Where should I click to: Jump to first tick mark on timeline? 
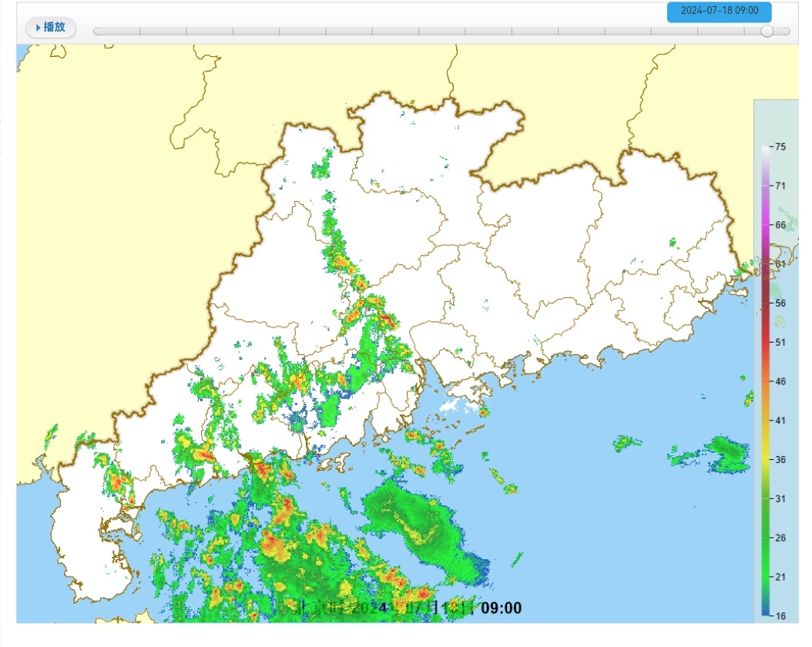139,32
